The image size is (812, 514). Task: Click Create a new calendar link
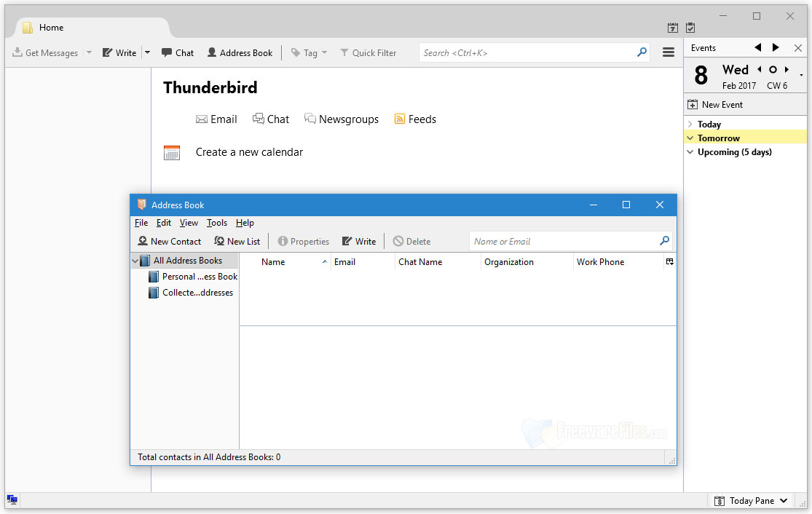pos(249,152)
